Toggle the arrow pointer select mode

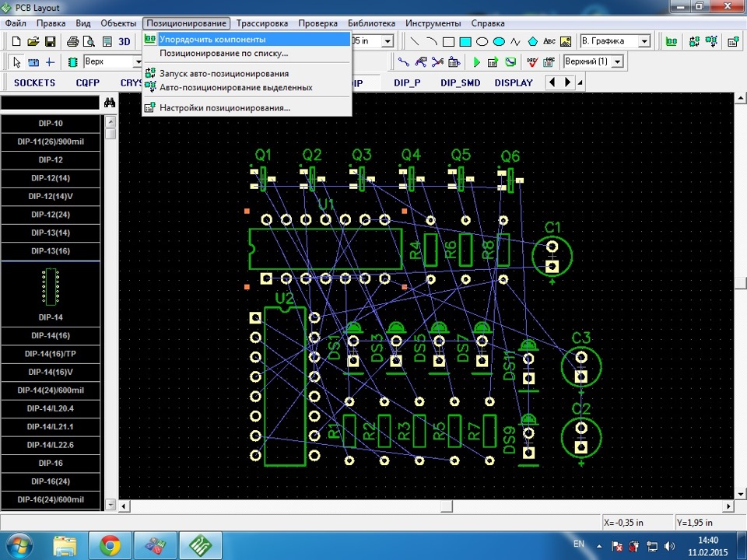coord(16,61)
